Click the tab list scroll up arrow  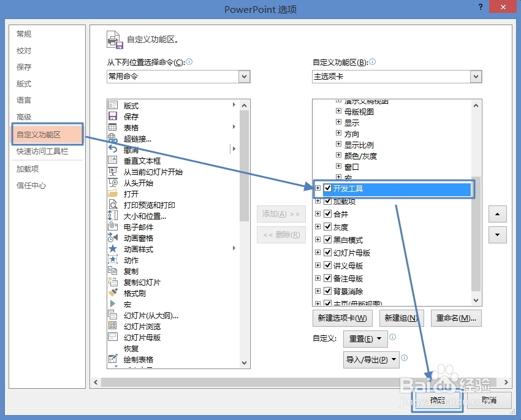[x=476, y=105]
